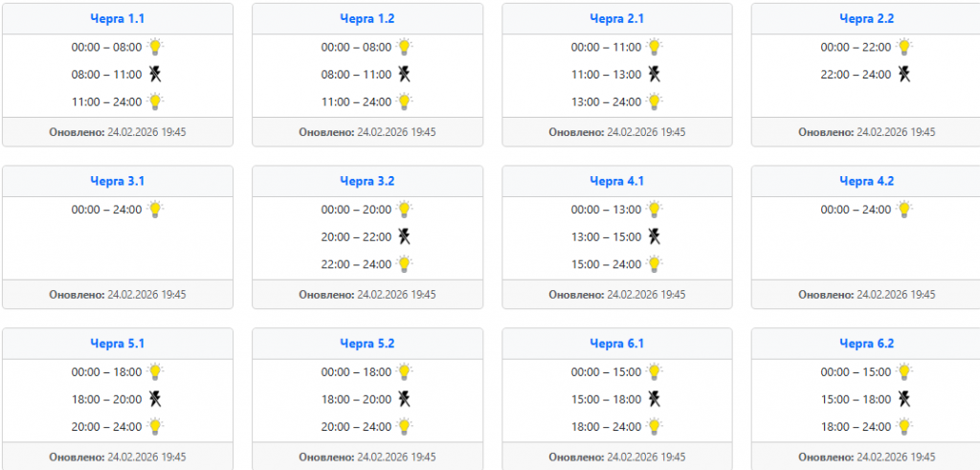Click the power-off icon for Черга 1.2 08:00–11:00
The image size is (980, 470).
point(405,74)
